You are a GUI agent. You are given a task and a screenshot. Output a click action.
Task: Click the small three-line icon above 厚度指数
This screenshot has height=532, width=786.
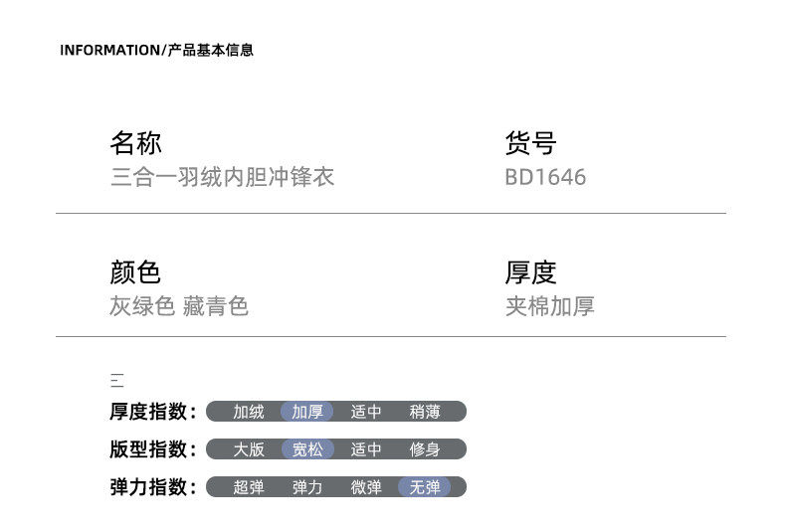(x=116, y=380)
